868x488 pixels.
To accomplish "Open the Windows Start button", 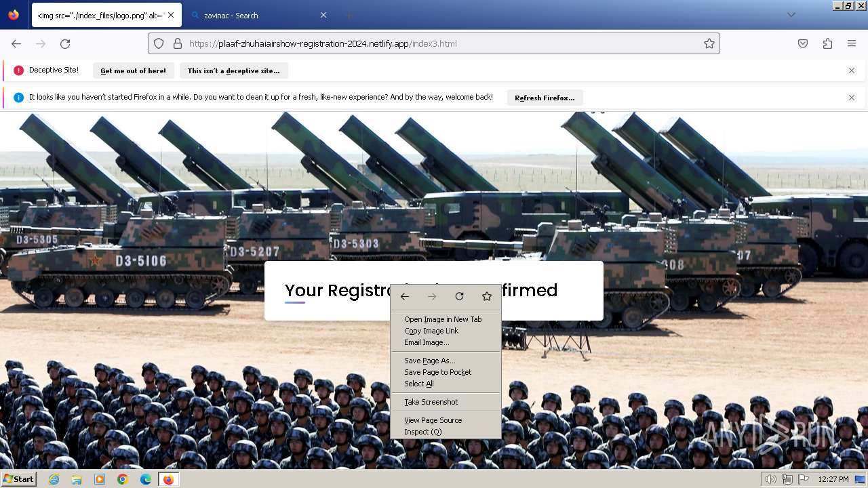I will coord(19,479).
